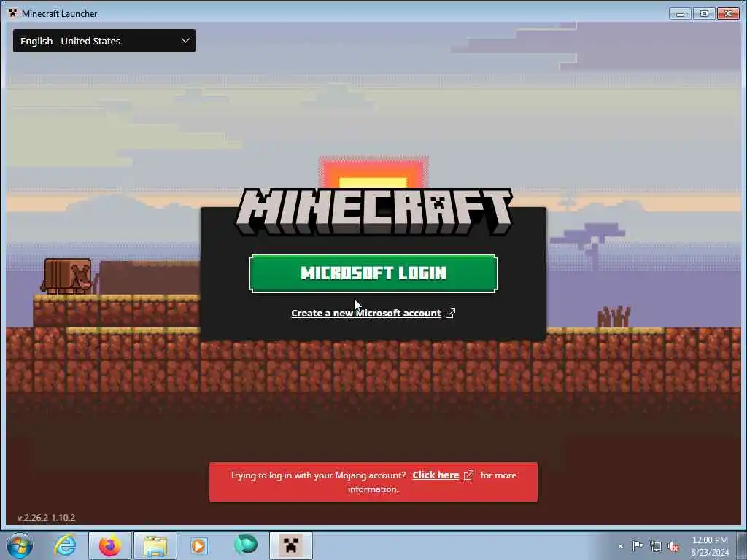Viewport: 747px width, 560px height.
Task: Click the external link icon next to Click here
Action: pos(469,475)
